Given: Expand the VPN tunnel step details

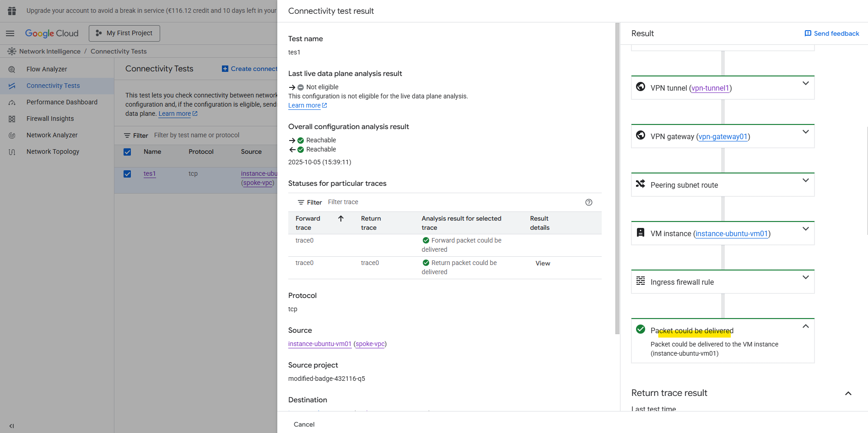Looking at the screenshot, I should [805, 83].
